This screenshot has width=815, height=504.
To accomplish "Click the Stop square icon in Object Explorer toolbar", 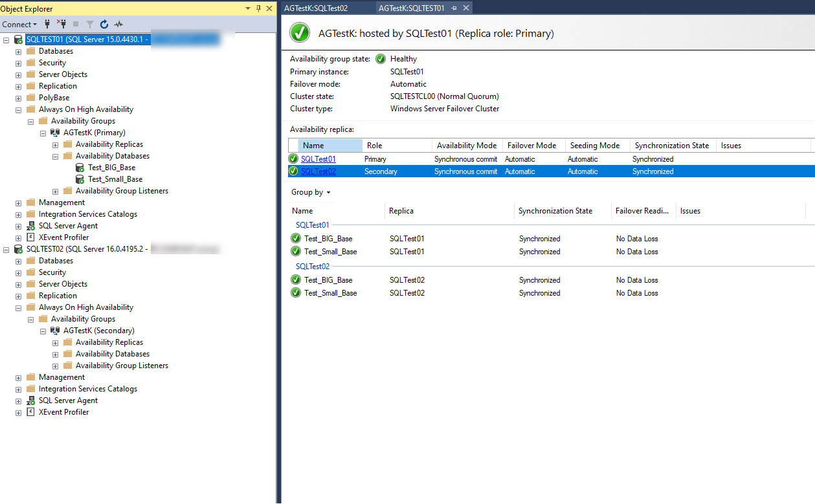I will coord(76,24).
